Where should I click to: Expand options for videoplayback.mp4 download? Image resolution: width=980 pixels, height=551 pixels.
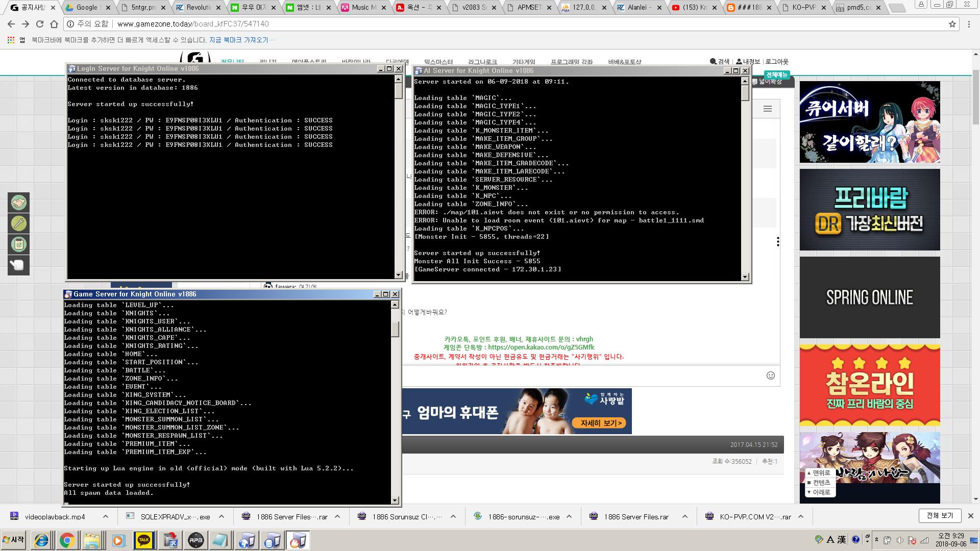pyautogui.click(x=106, y=516)
